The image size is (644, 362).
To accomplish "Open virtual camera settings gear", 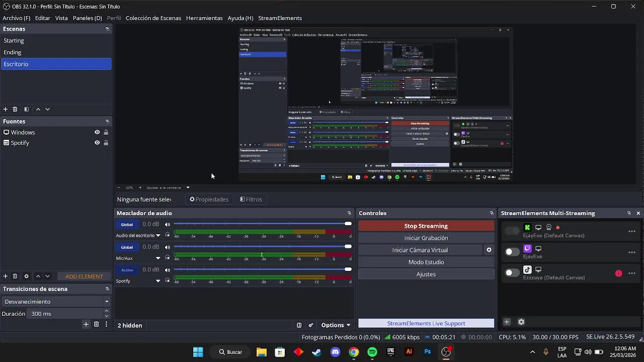I will (x=489, y=250).
